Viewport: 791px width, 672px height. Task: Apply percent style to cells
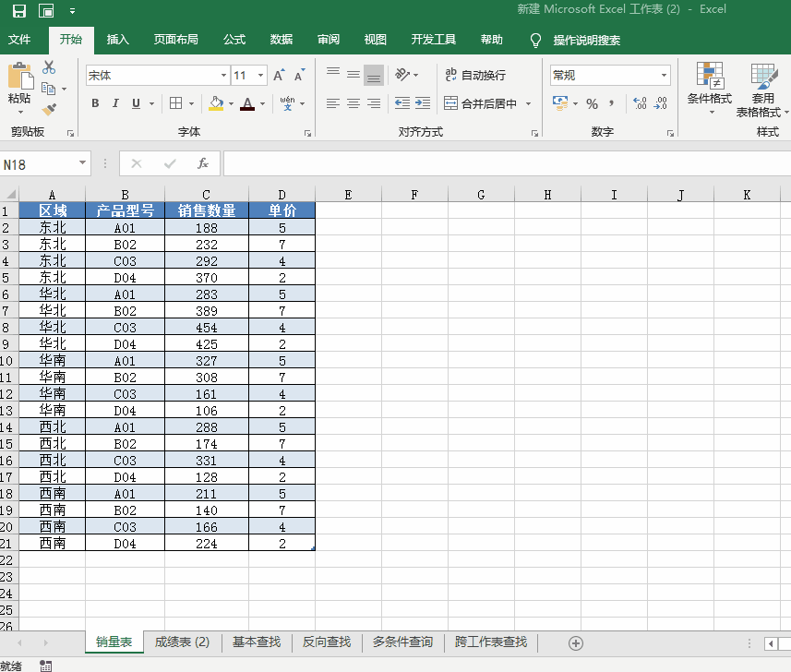592,103
